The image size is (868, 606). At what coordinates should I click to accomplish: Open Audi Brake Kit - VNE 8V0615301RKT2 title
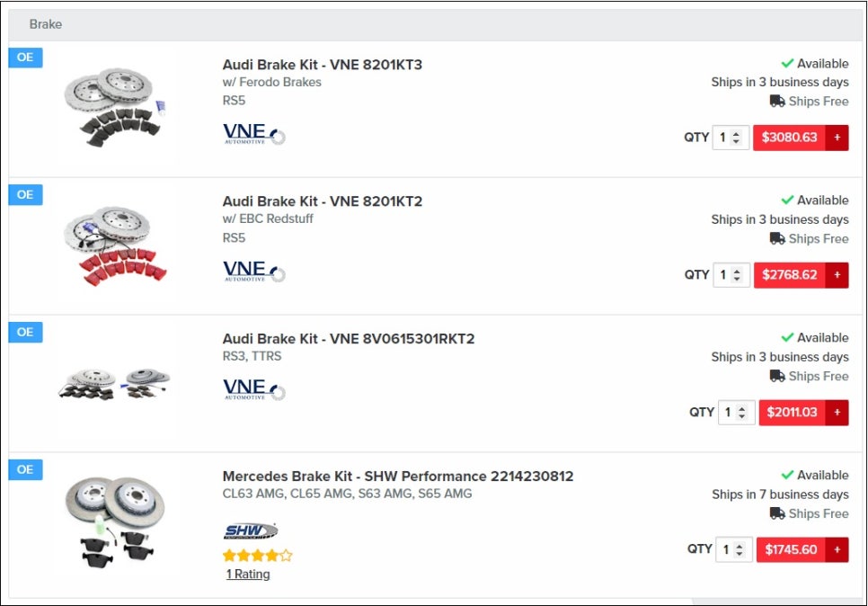click(348, 339)
